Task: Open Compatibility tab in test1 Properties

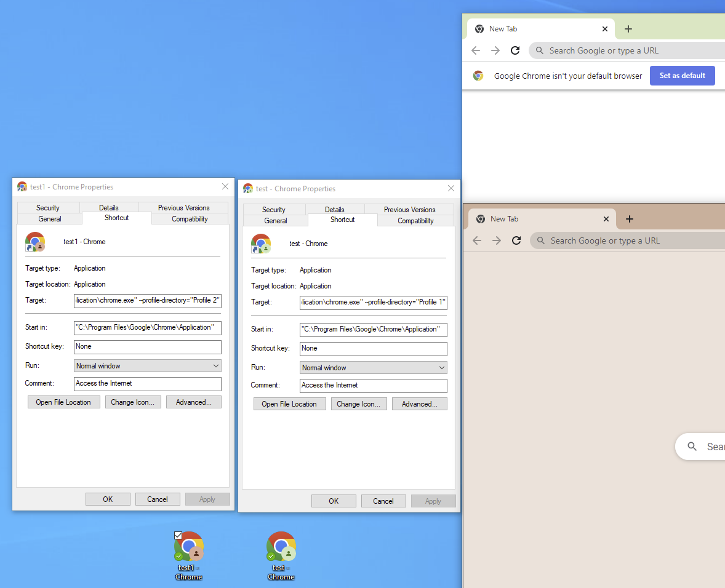Action: point(190,219)
